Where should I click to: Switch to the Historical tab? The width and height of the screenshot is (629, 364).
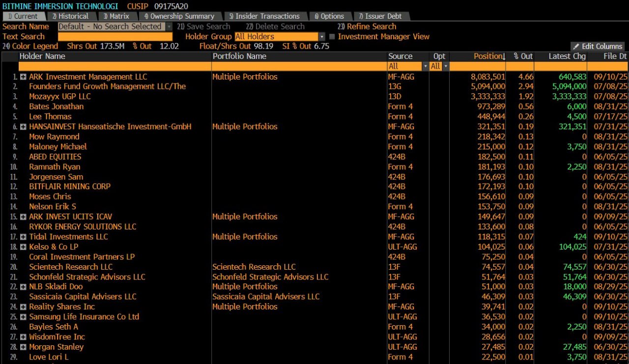pyautogui.click(x=71, y=16)
